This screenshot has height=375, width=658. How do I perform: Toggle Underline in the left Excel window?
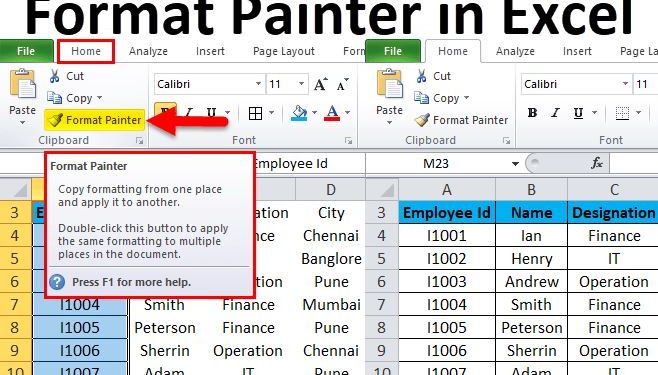(211, 113)
